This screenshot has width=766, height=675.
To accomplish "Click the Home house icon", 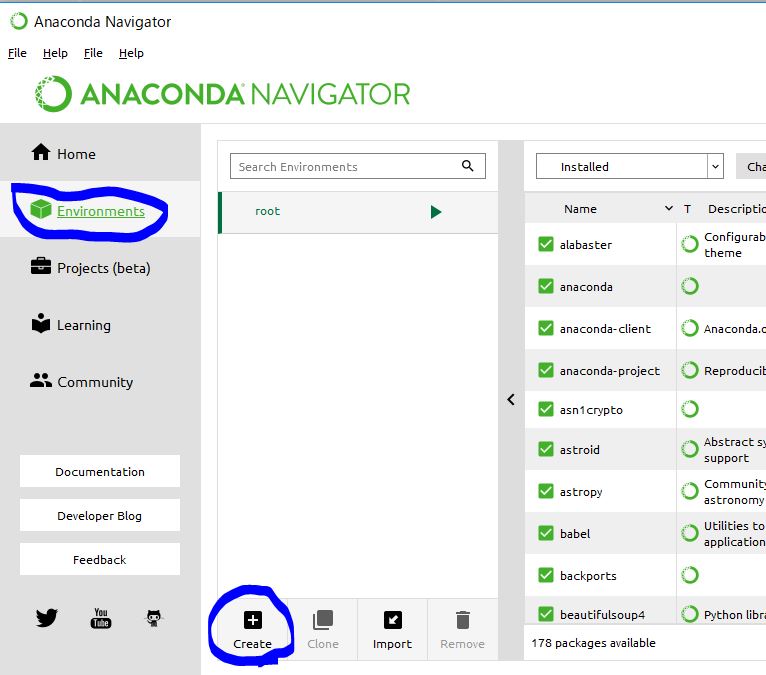I will 41,152.
